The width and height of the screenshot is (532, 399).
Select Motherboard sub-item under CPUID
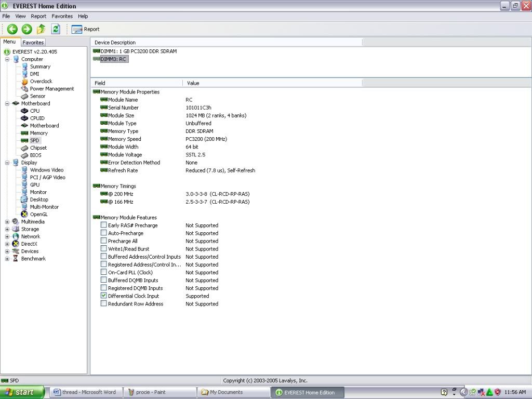tap(45, 126)
